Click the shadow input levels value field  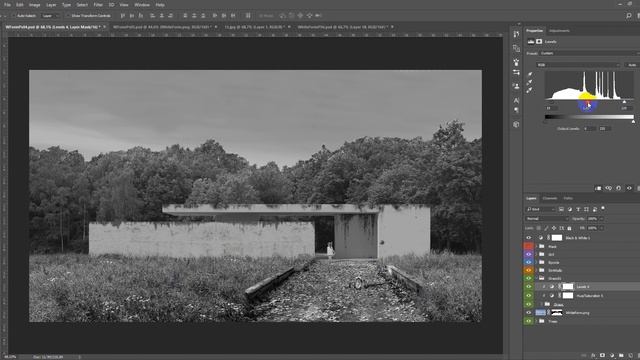pyautogui.click(x=551, y=109)
